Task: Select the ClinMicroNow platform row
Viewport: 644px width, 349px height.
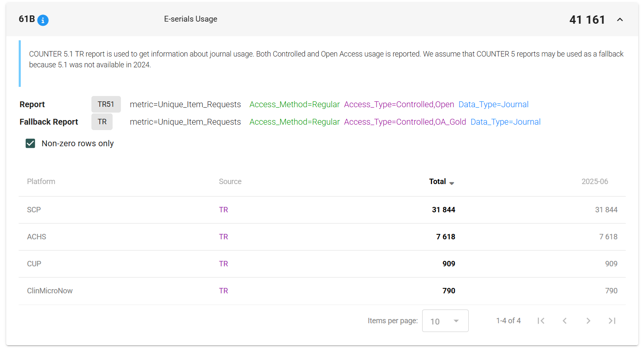Action: point(50,291)
